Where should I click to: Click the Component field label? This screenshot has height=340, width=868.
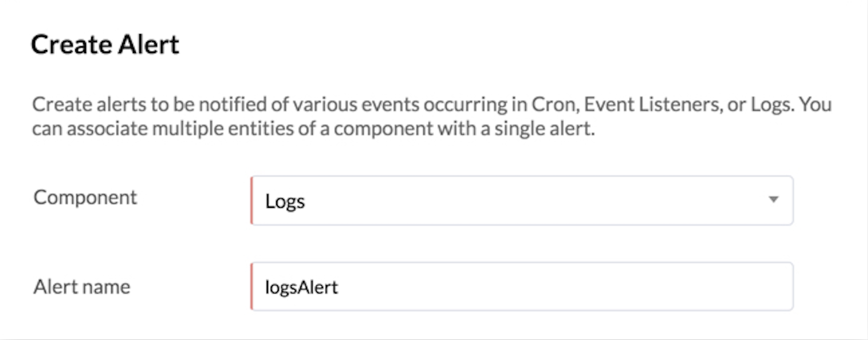click(x=84, y=197)
